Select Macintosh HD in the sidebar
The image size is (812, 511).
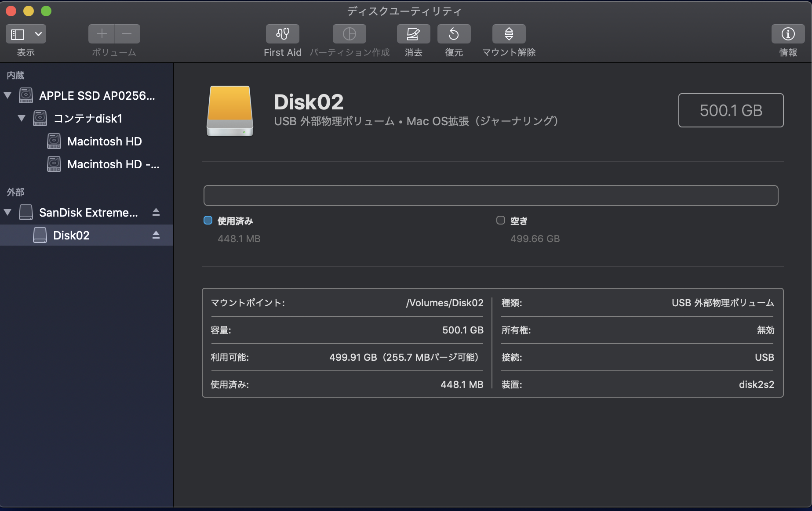(104, 141)
